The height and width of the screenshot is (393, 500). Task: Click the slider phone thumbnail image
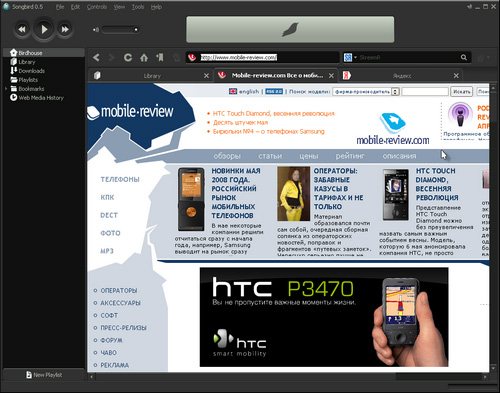(191, 199)
